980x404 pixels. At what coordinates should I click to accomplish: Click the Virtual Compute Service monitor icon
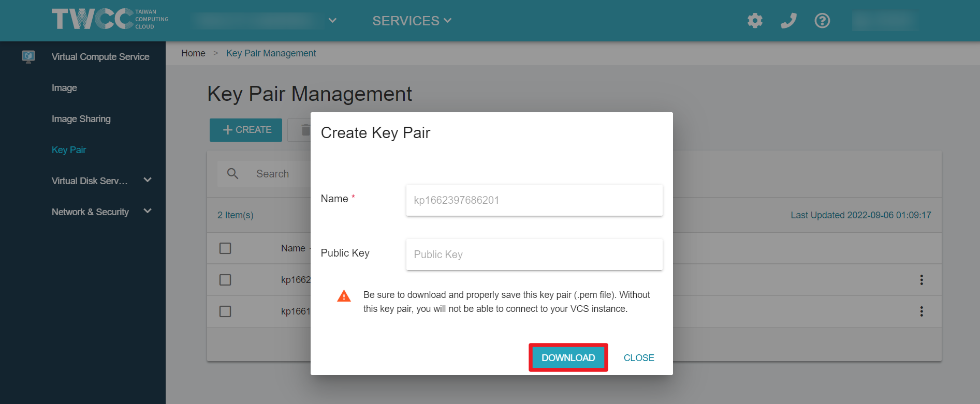(28, 56)
